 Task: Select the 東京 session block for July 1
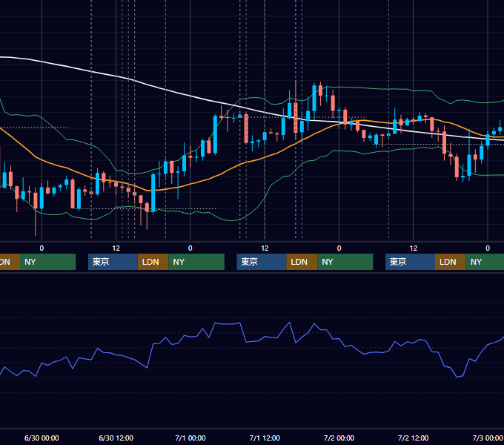[262, 262]
